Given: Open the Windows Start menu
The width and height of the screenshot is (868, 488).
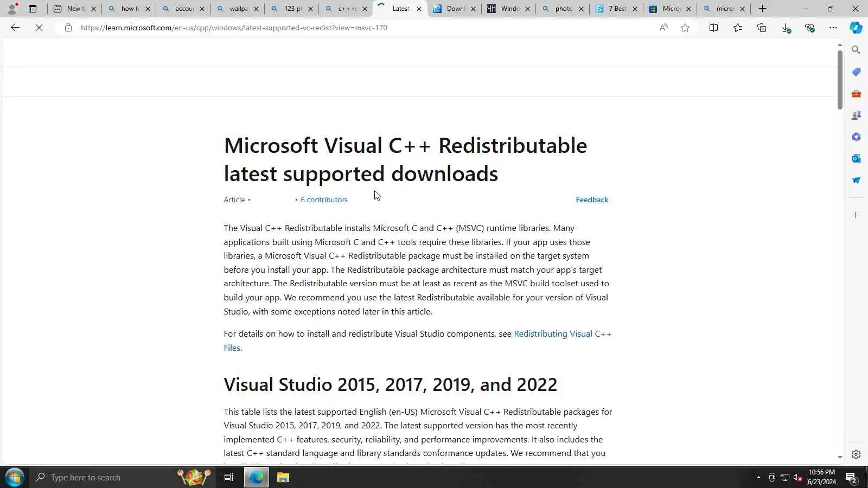Looking at the screenshot, I should click(14, 477).
